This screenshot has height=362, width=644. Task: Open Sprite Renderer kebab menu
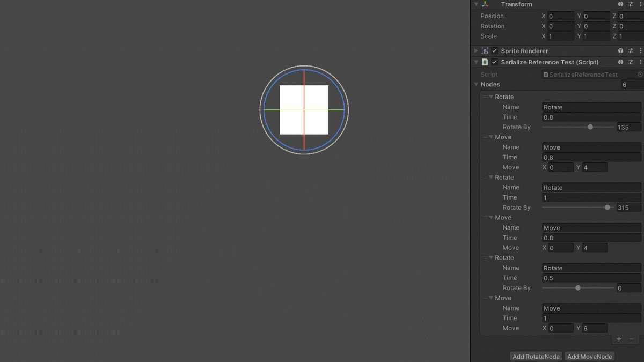click(640, 51)
